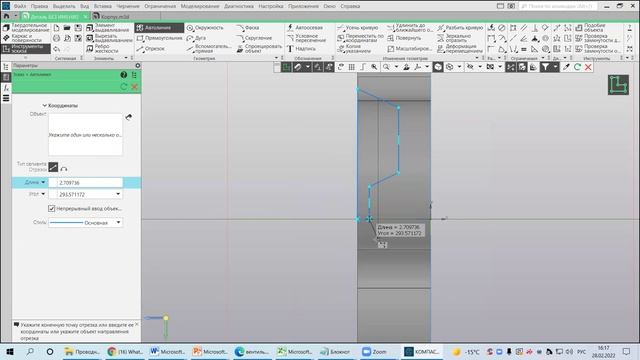
Task: Select the Надпись text tool
Action: (301, 49)
